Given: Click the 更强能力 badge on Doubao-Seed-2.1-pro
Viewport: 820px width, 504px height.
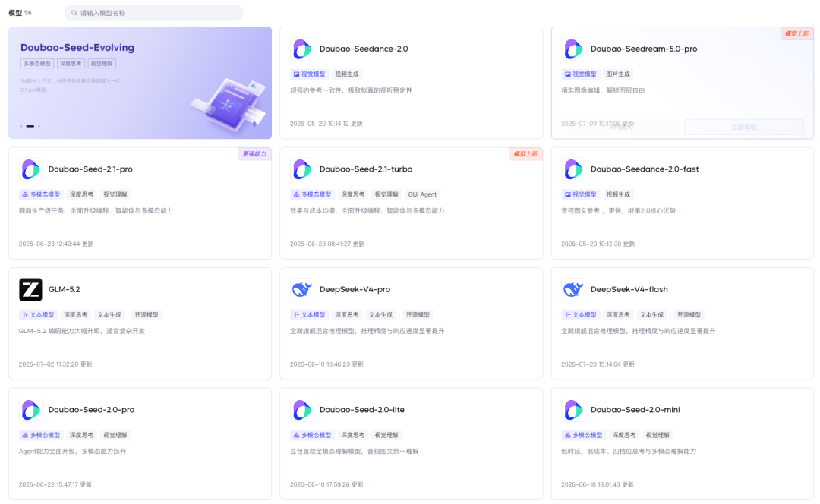Looking at the screenshot, I should 254,154.
